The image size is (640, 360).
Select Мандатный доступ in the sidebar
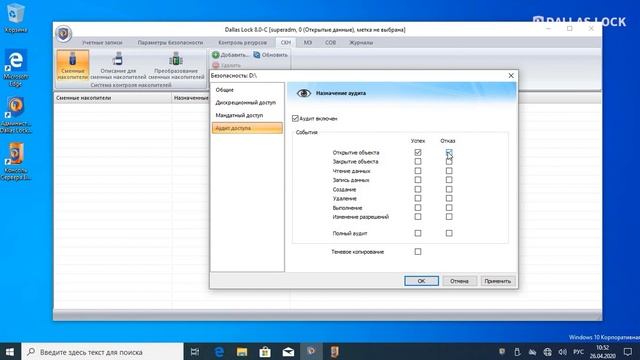[247, 116]
